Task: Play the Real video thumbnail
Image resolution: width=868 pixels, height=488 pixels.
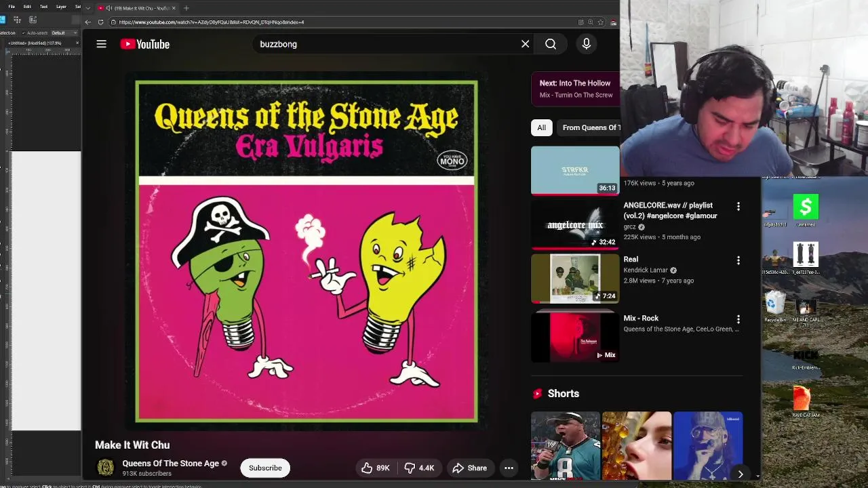Action: click(575, 279)
